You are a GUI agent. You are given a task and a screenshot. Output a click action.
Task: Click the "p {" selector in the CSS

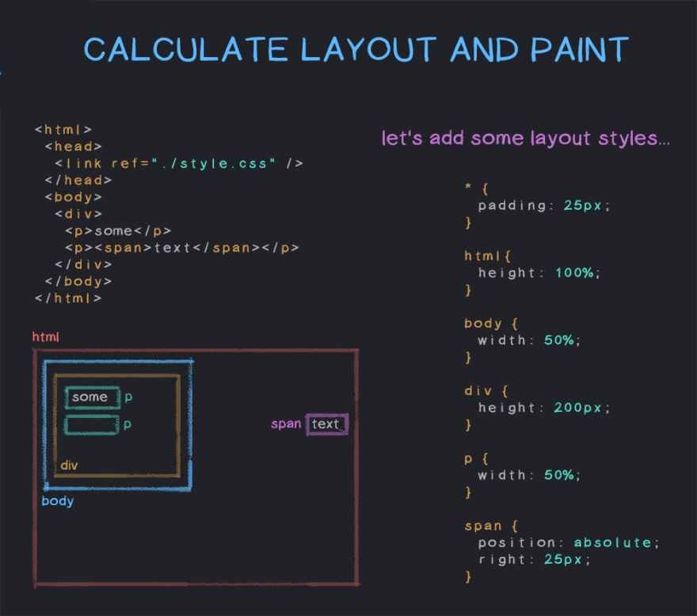pyautogui.click(x=477, y=458)
